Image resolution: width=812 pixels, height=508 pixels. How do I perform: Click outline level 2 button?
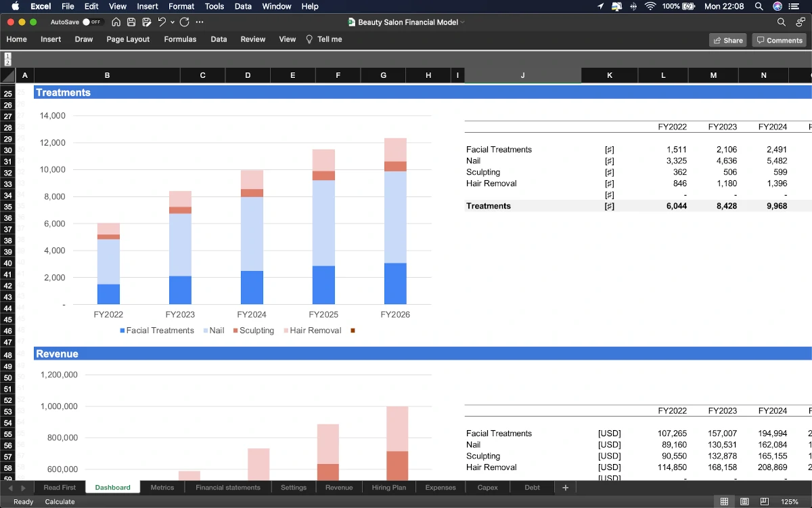pos(7,62)
